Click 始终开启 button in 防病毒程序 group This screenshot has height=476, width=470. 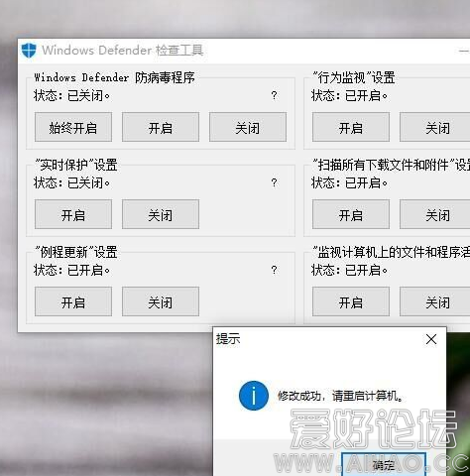pyautogui.click(x=73, y=127)
